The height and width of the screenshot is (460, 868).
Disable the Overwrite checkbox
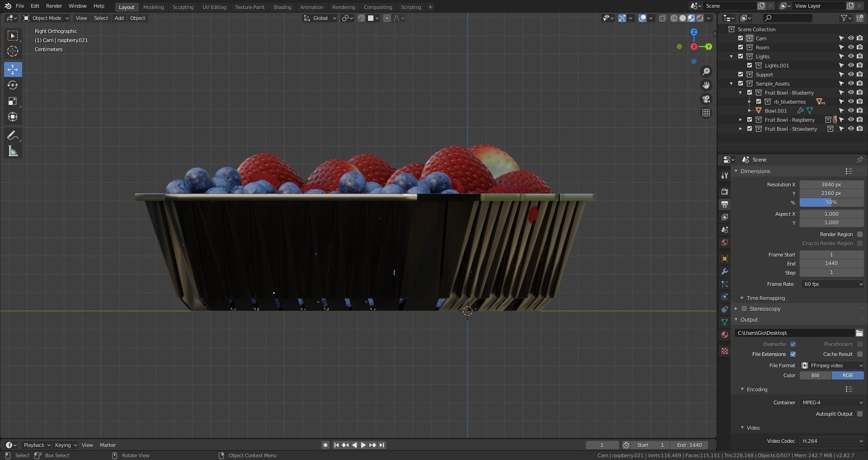(x=793, y=344)
